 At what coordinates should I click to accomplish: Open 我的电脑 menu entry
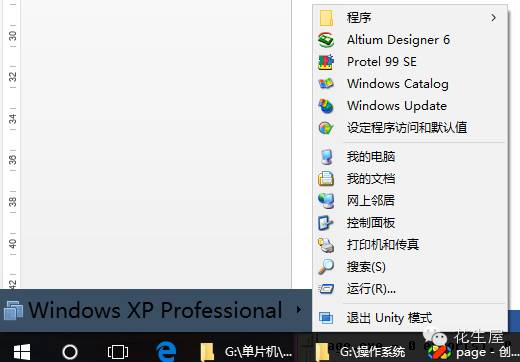click(371, 157)
